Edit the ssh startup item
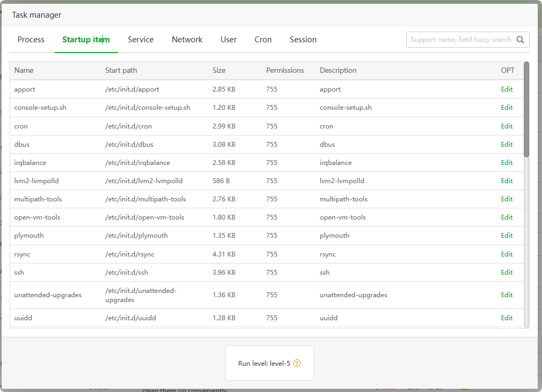This screenshot has width=542, height=392. (x=507, y=273)
